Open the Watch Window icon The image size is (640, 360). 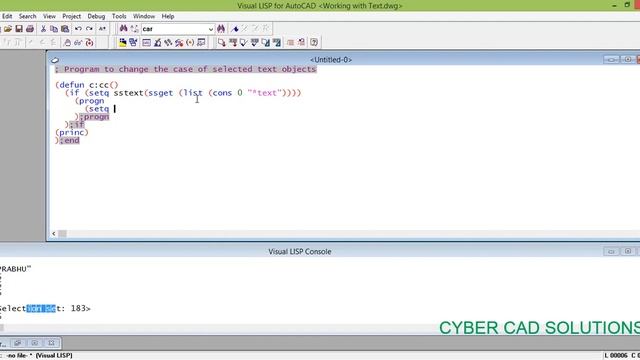[201, 42]
